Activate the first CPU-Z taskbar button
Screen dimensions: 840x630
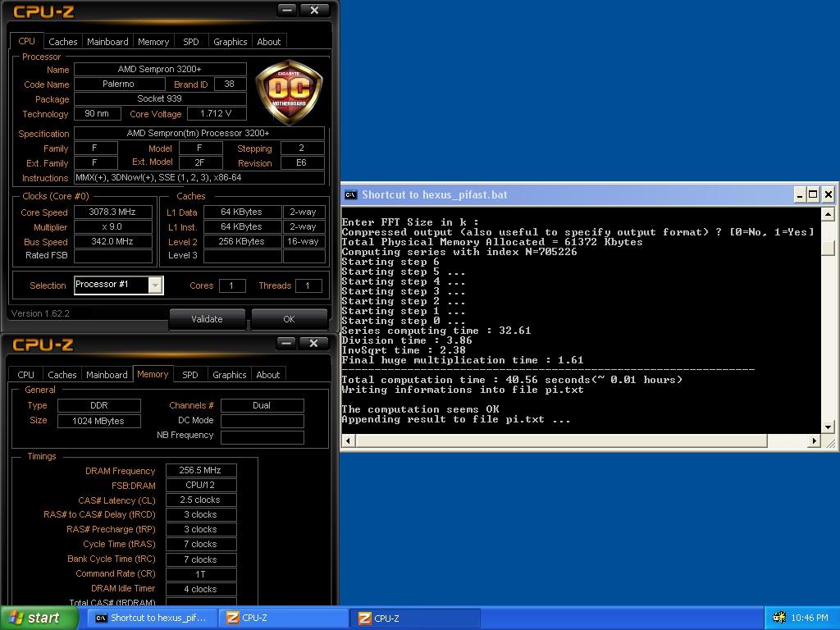click(x=285, y=618)
